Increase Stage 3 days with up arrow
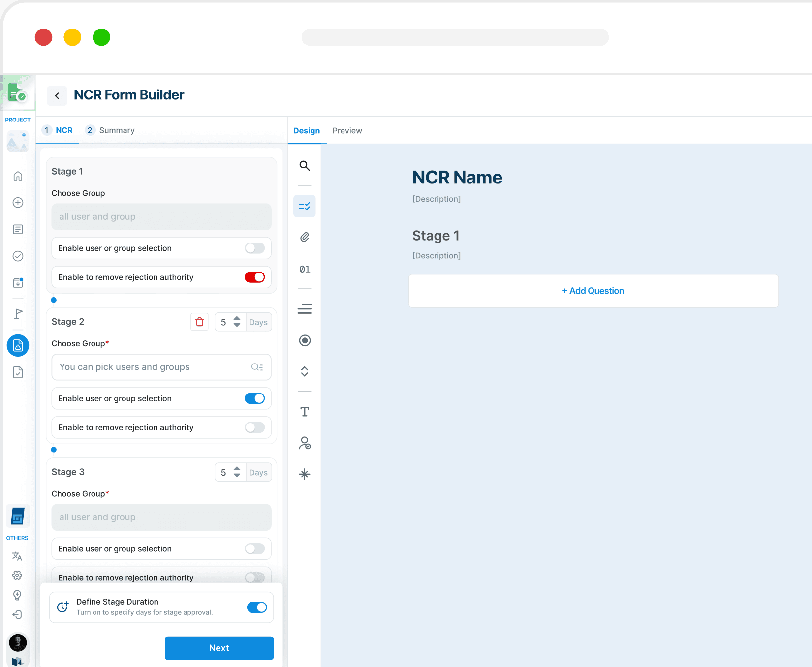This screenshot has width=812, height=667. pos(237,469)
